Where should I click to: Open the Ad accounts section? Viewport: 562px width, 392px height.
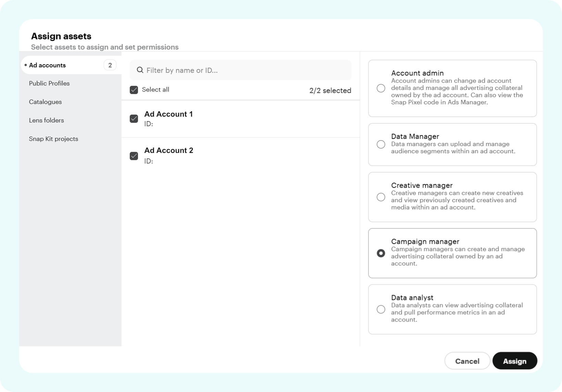[47, 65]
